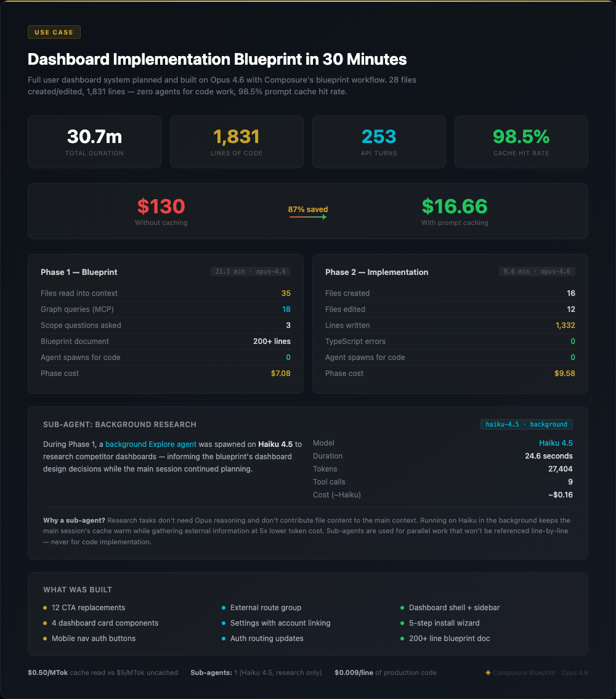The height and width of the screenshot is (699, 616).
Task: Click the $16.66 prompt caching figure
Action: pos(455,206)
